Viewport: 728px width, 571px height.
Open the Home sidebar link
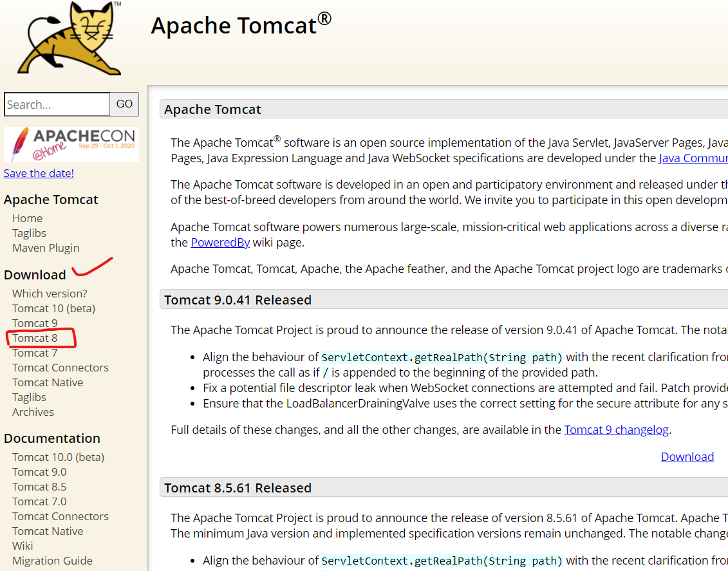click(28, 218)
